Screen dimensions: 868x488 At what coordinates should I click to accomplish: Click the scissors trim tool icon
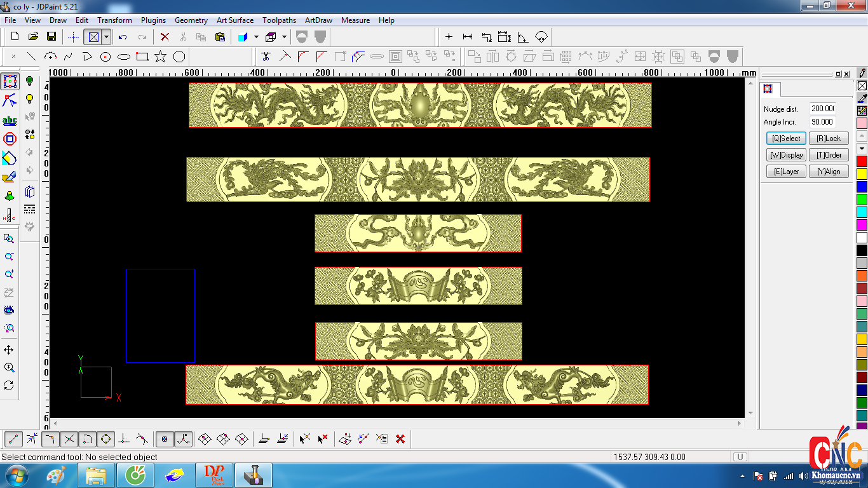(x=266, y=57)
